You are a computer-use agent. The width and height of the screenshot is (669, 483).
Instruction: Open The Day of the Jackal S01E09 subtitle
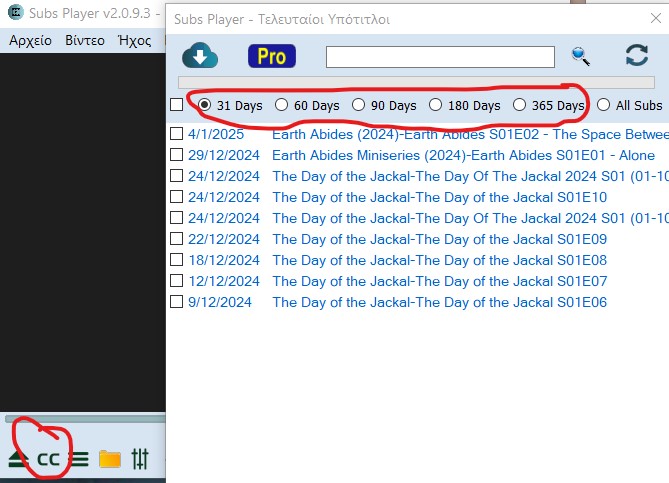click(x=439, y=239)
